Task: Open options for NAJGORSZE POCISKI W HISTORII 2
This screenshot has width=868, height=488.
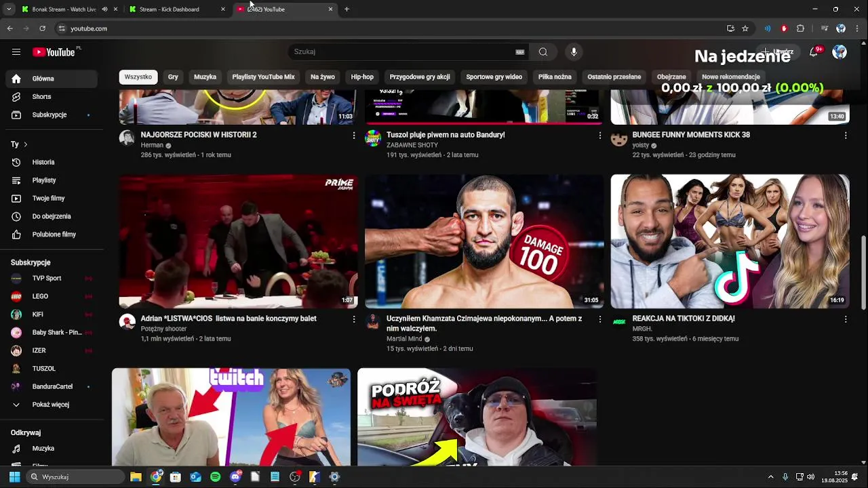Action: pyautogui.click(x=353, y=136)
